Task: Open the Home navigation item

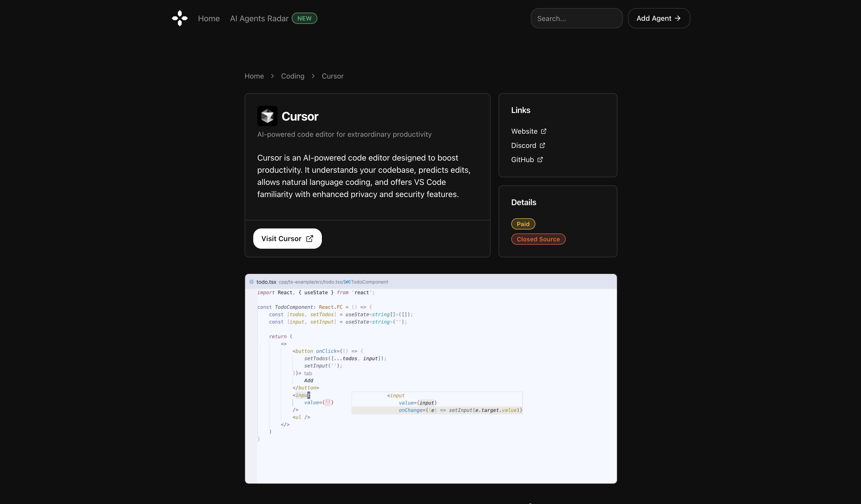Action: coord(209,18)
